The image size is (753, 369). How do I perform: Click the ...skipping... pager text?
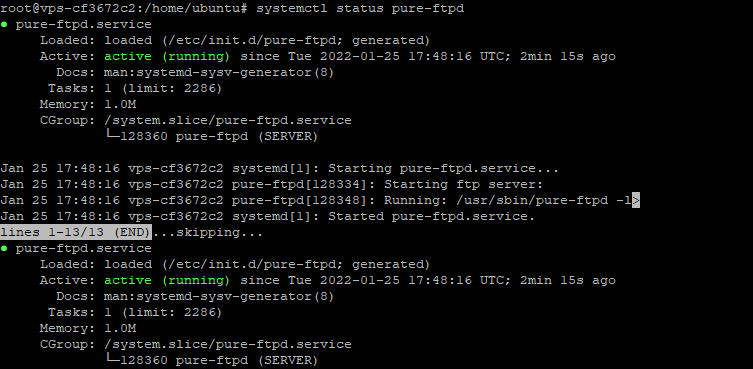tap(208, 233)
